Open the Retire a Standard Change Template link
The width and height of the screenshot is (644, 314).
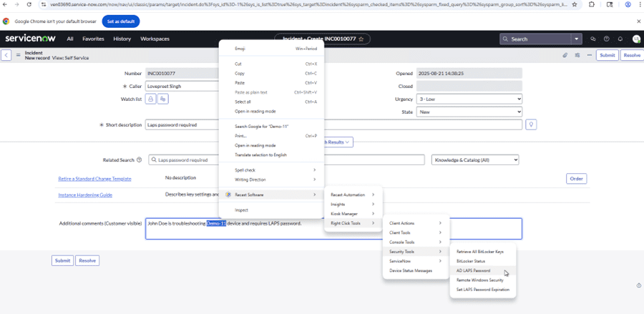(x=94, y=178)
